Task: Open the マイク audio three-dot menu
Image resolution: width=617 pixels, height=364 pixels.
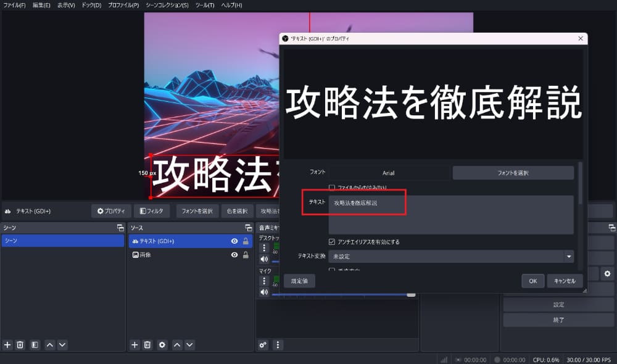Action: click(x=264, y=281)
